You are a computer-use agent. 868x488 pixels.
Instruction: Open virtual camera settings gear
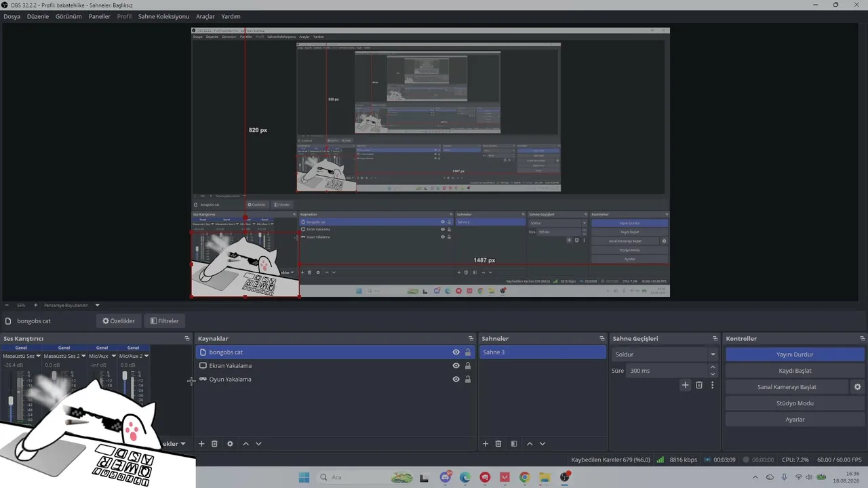[x=857, y=387]
